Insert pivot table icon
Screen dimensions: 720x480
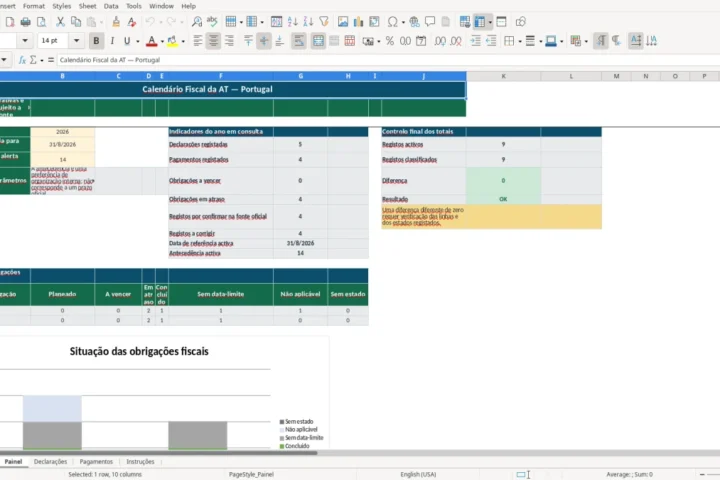(x=374, y=22)
